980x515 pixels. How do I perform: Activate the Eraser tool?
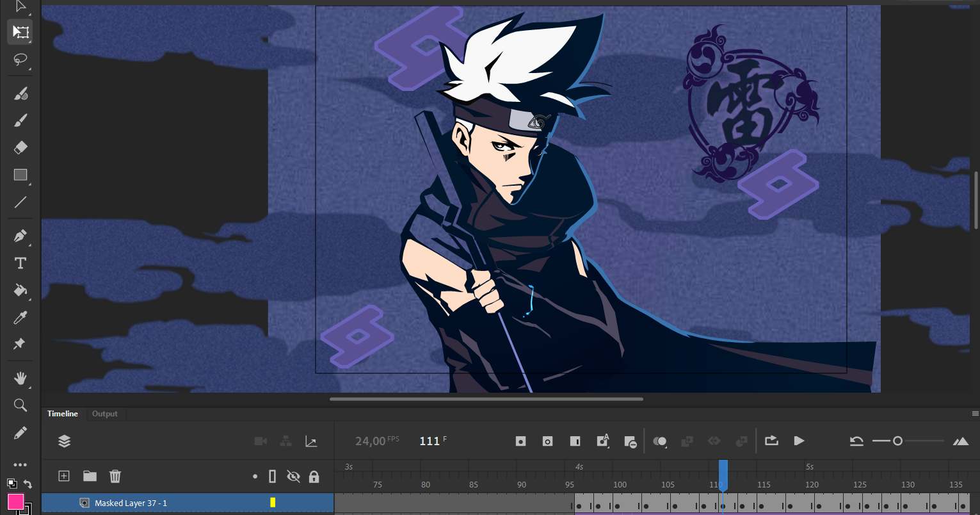pos(20,147)
